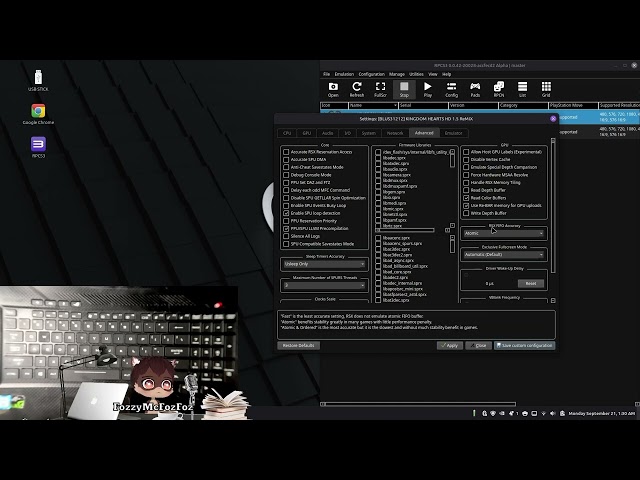Click the FullScr fullscreen icon
Image resolution: width=640 pixels, height=480 pixels.
[x=380, y=89]
